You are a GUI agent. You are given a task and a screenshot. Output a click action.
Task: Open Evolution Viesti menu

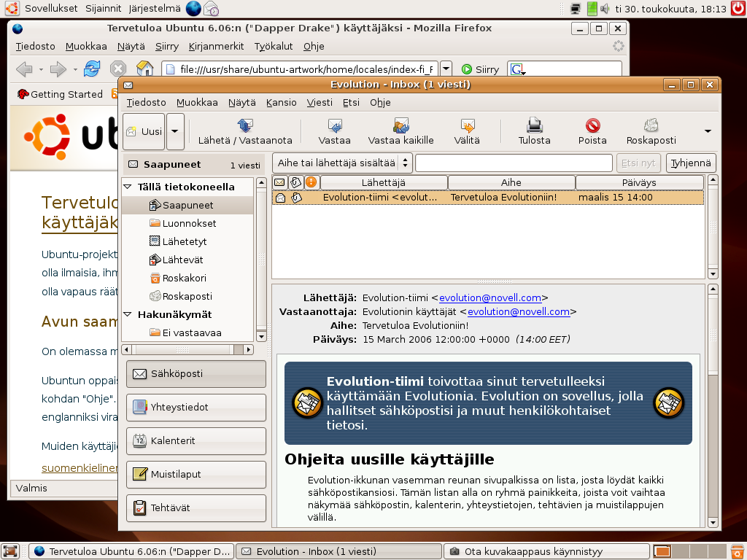point(320,102)
